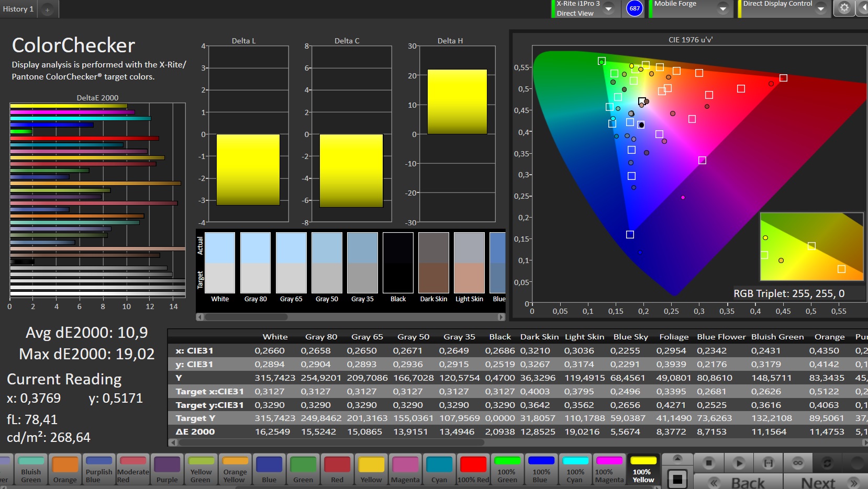Click the up arrow above the black square

(x=677, y=459)
